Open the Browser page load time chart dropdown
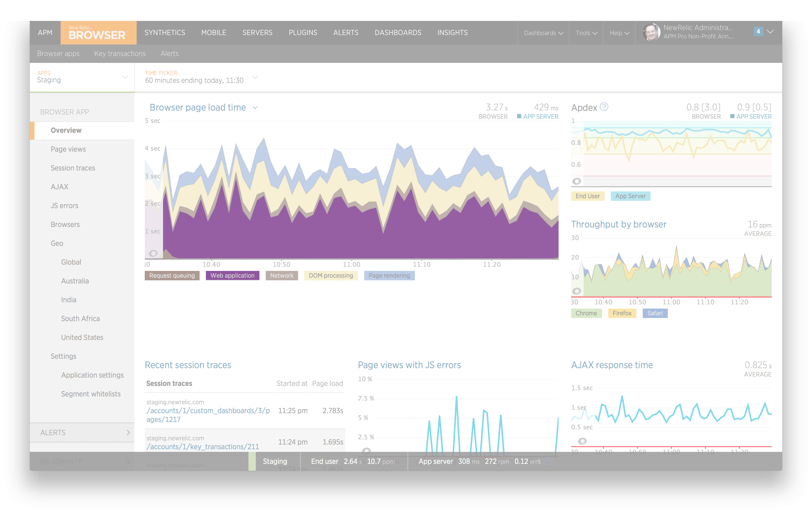This screenshot has height=512, width=812. pos(255,108)
